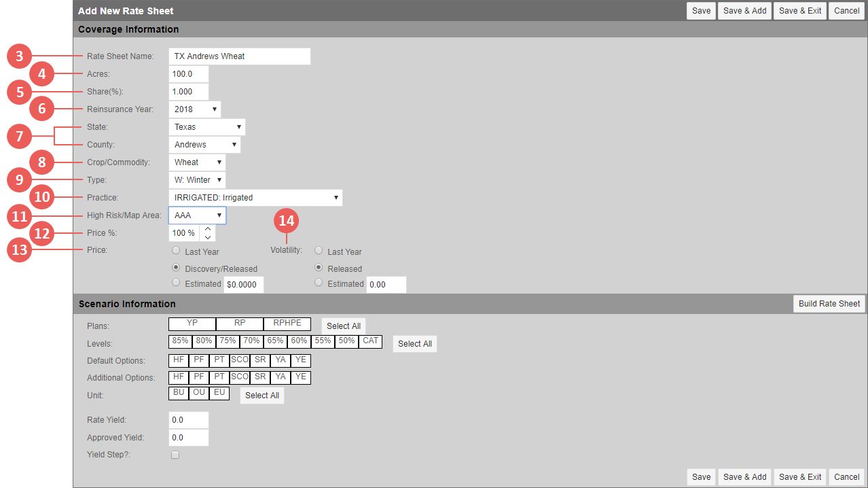The width and height of the screenshot is (868, 488).
Task: Decrease Price % with the down arrow
Action: [x=207, y=237]
